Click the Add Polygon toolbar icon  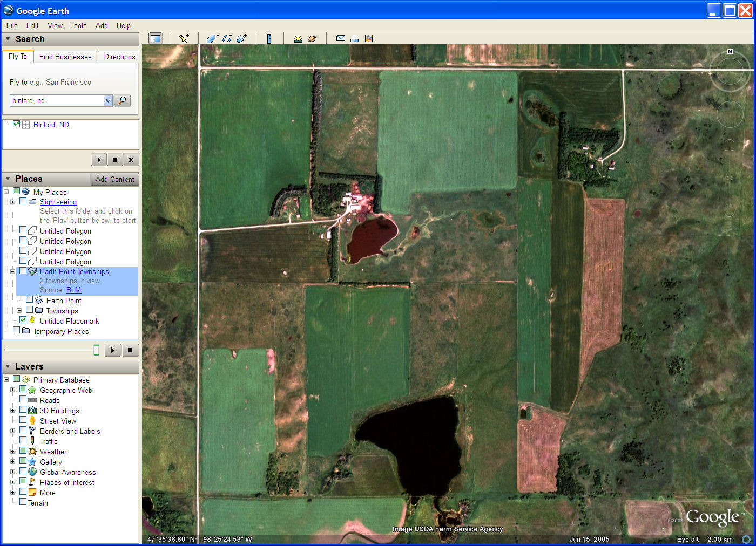point(212,38)
